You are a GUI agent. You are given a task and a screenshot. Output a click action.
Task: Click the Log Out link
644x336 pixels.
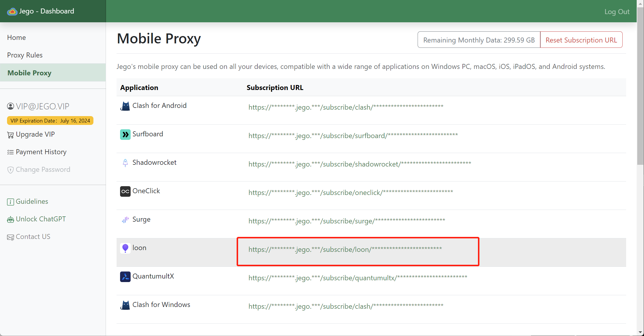(617, 12)
